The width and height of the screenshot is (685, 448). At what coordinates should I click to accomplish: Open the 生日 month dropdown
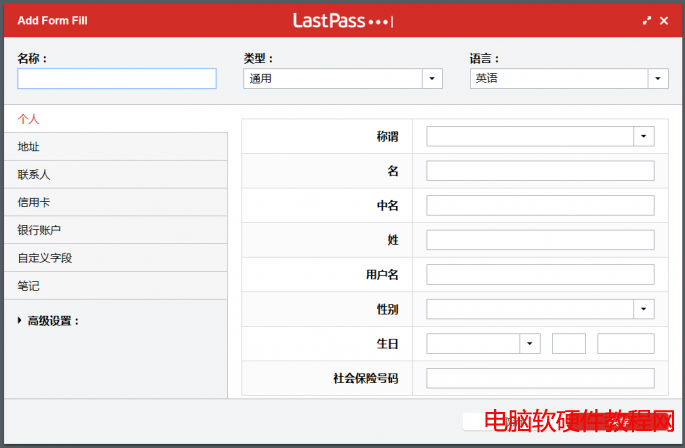coord(483,344)
